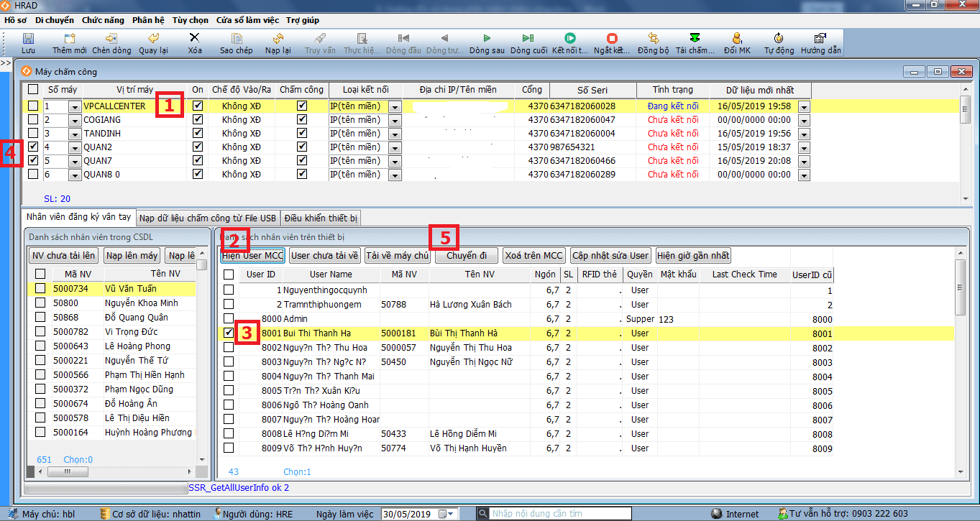
Task: Click the Xoá trên MCC button
Action: click(533, 255)
